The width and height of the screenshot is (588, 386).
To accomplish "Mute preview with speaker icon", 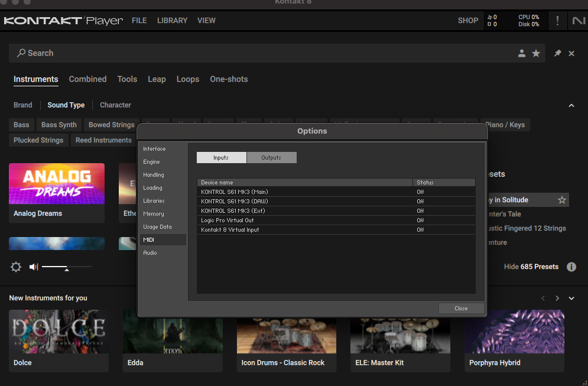I will tap(34, 267).
